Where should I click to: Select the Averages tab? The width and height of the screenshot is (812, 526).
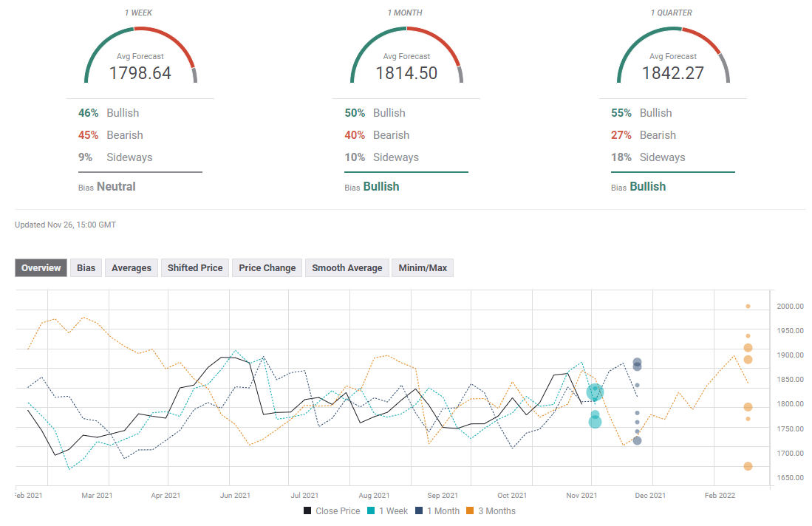coord(132,268)
